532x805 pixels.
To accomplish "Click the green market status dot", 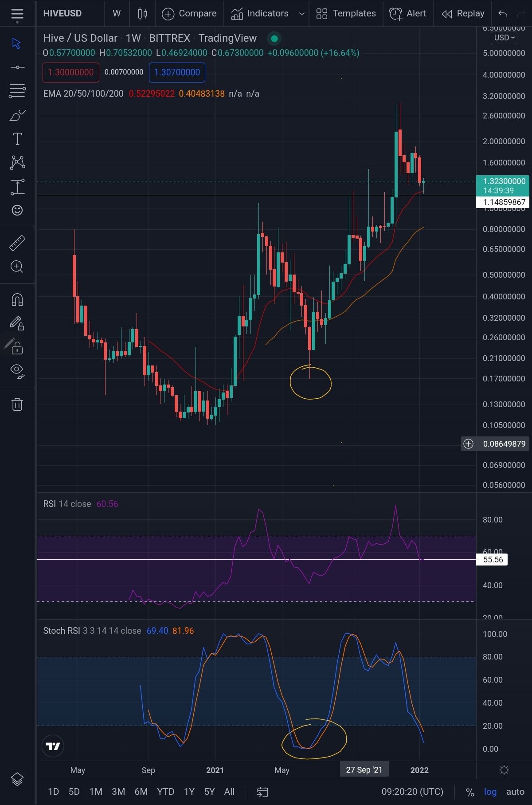I will [x=274, y=39].
